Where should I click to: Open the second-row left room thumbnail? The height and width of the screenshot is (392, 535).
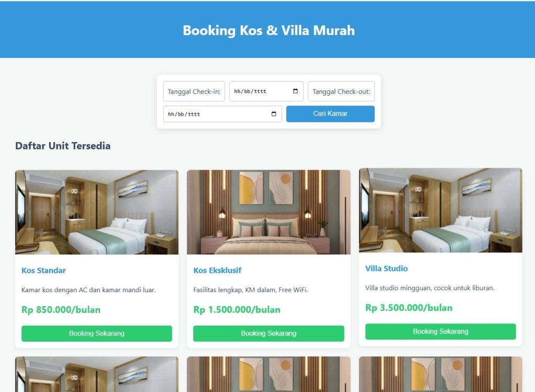[97, 374]
